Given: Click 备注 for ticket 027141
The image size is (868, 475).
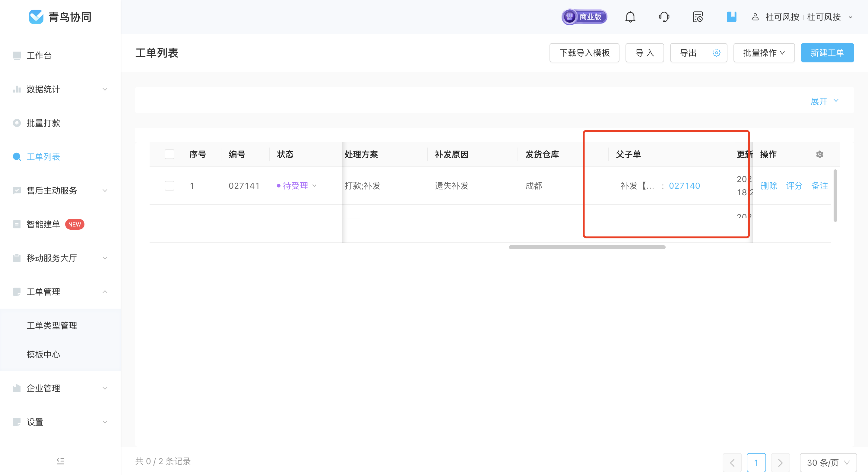Looking at the screenshot, I should click(819, 185).
